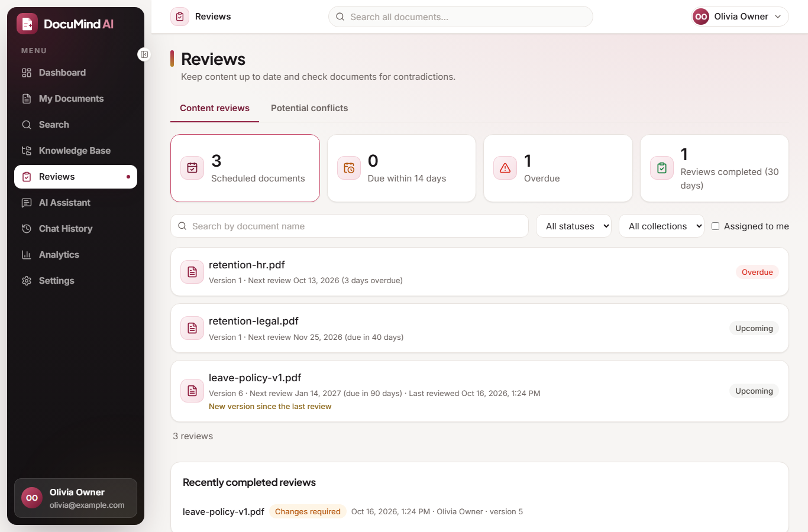Open the All statuses dropdown
The width and height of the screenshot is (808, 532).
click(x=574, y=226)
